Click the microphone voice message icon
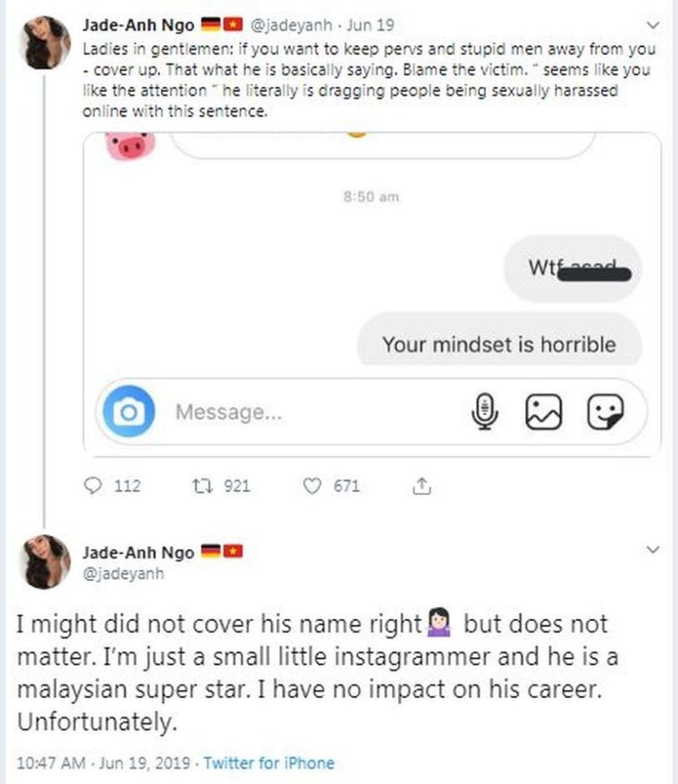The image size is (678, 784). point(485,412)
